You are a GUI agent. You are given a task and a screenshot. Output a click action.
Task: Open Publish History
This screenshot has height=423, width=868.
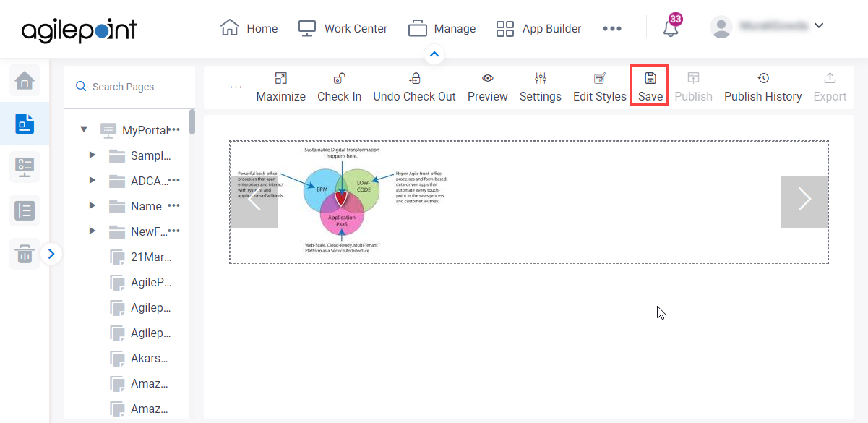coord(763,87)
